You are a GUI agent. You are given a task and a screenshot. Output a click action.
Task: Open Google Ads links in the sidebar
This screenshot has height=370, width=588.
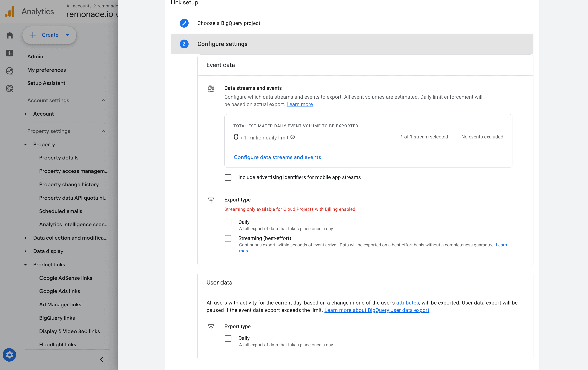59,291
